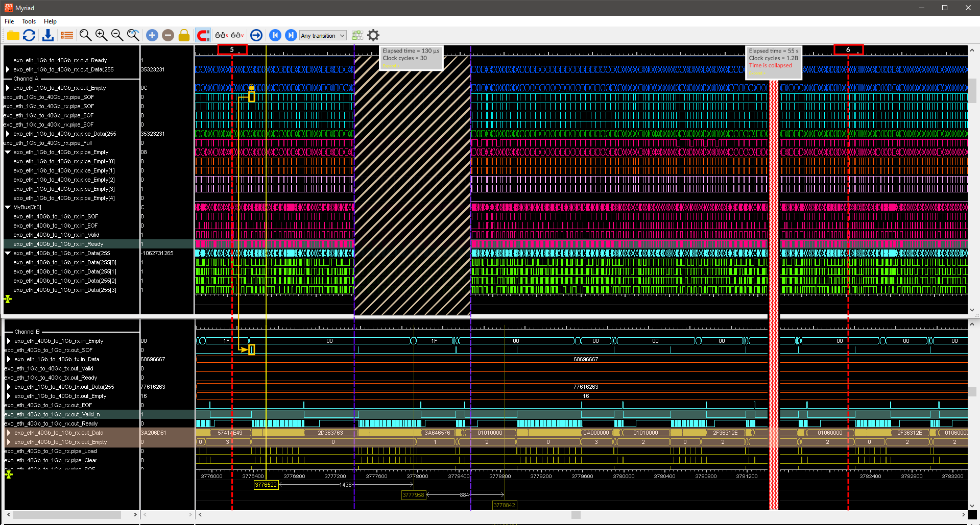This screenshot has height=525, width=980.
Task: Click the 3776522 cursor time label
Action: point(266,485)
